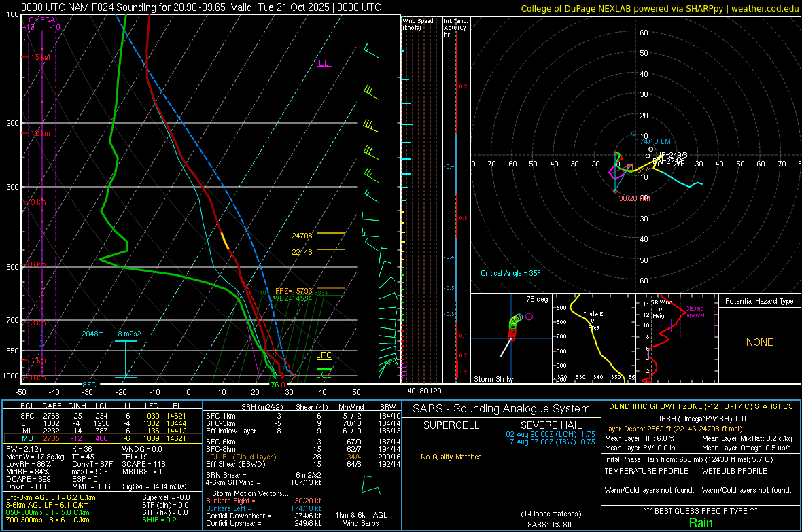Click the K = 36 index value
Viewport: 802px width, 532px height.
pyautogui.click(x=82, y=449)
